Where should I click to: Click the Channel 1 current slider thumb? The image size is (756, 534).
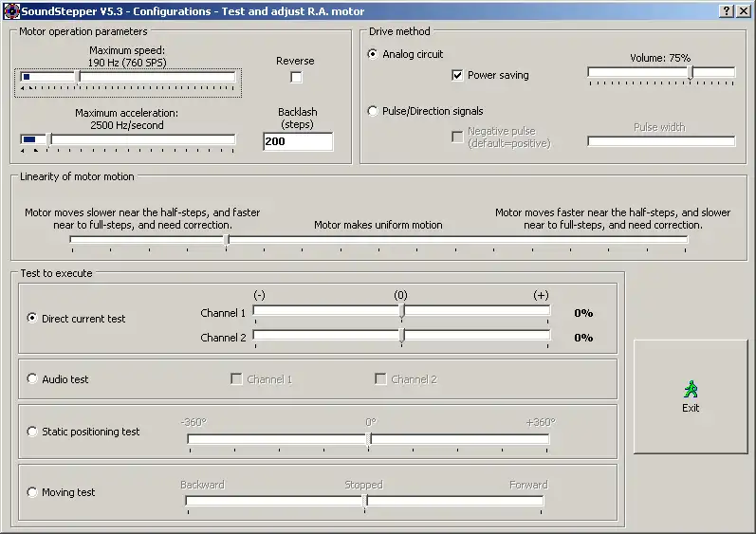coord(401,312)
